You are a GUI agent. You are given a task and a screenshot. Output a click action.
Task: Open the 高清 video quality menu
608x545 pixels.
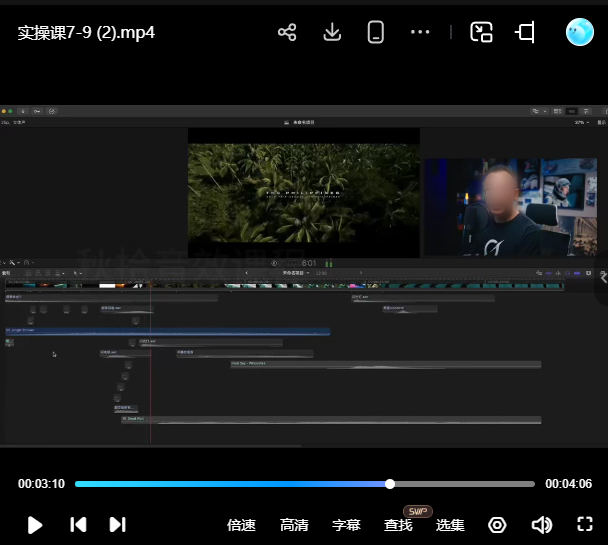[294, 525]
